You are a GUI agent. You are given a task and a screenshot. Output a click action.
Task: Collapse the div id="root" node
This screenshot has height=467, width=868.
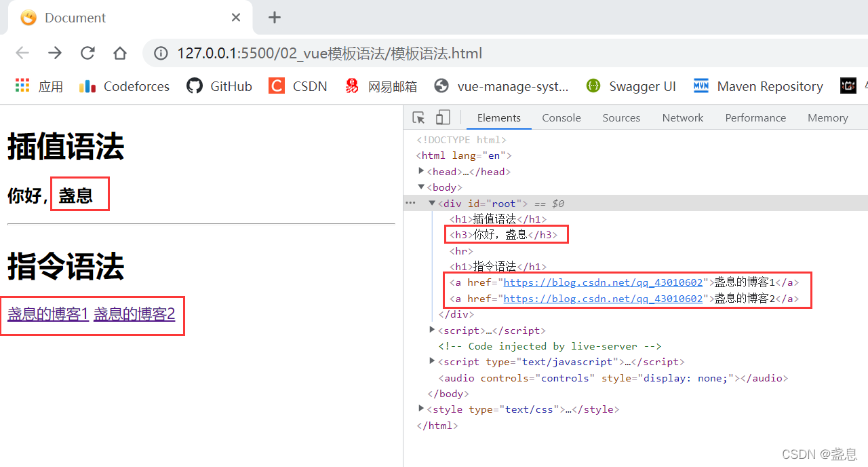433,203
